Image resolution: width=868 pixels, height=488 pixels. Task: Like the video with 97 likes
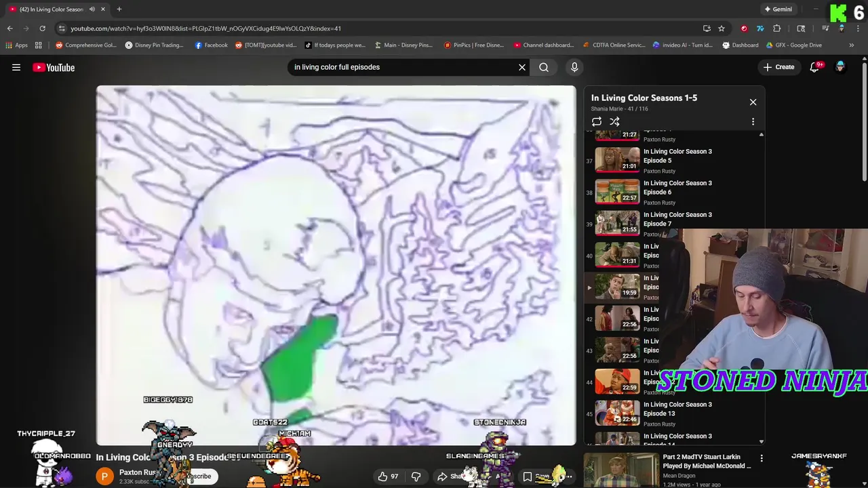point(388,476)
